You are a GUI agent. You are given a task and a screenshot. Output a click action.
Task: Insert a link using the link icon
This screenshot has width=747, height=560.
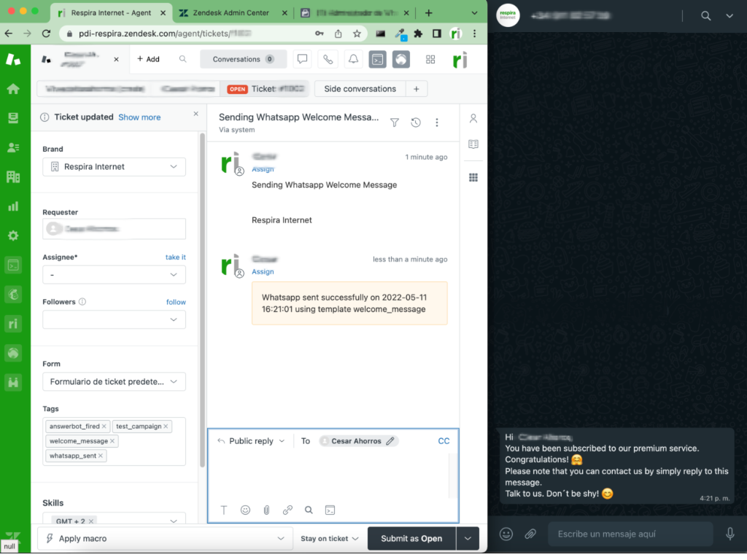(x=287, y=510)
